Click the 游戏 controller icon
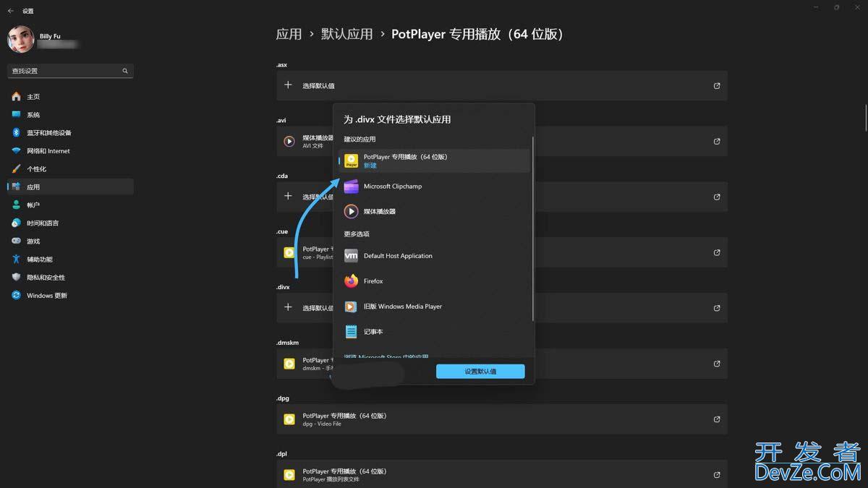868x488 pixels. coord(16,241)
